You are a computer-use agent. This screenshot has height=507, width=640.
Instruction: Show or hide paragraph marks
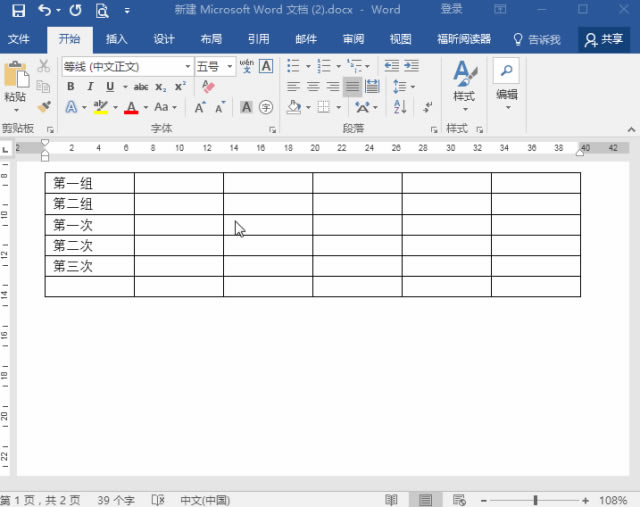(x=428, y=107)
